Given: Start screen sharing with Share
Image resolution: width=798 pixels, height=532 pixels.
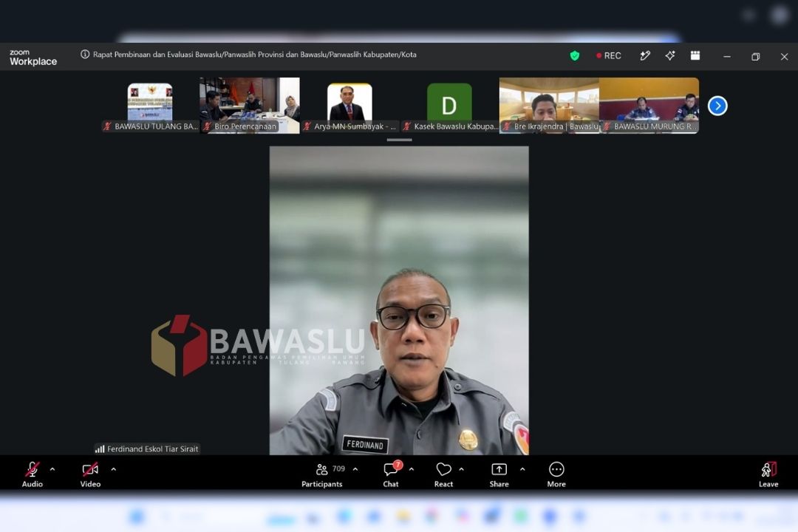Looking at the screenshot, I should pyautogui.click(x=499, y=474).
